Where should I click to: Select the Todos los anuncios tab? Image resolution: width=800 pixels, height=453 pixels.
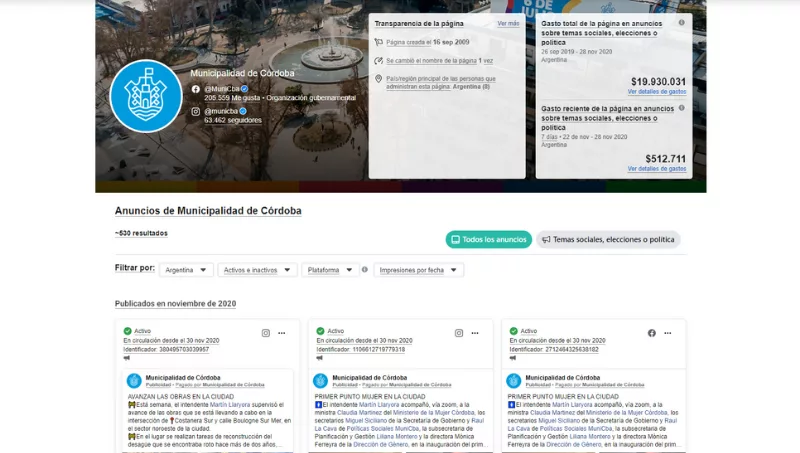(x=488, y=240)
